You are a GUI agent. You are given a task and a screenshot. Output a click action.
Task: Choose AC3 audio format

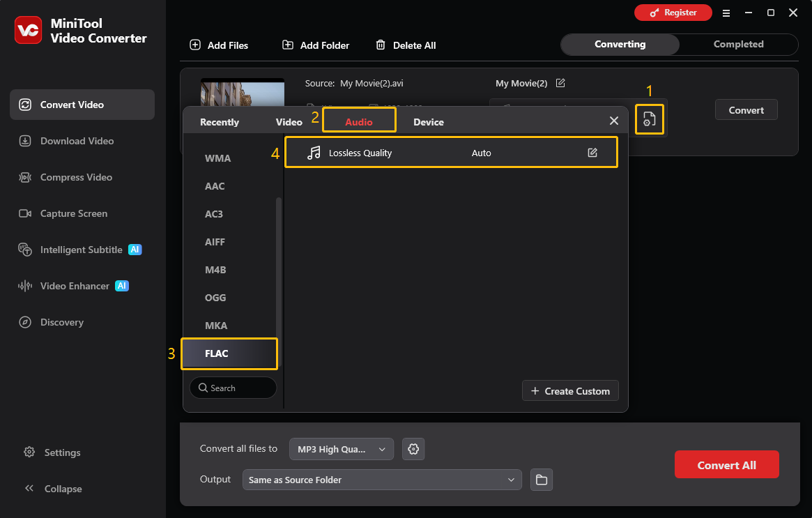[x=214, y=215]
